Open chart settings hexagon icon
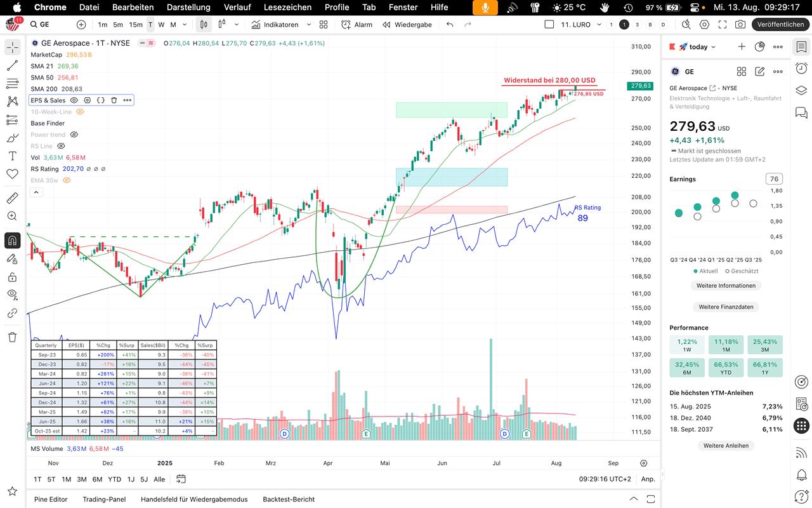This screenshot has height=508, width=812. [x=704, y=24]
